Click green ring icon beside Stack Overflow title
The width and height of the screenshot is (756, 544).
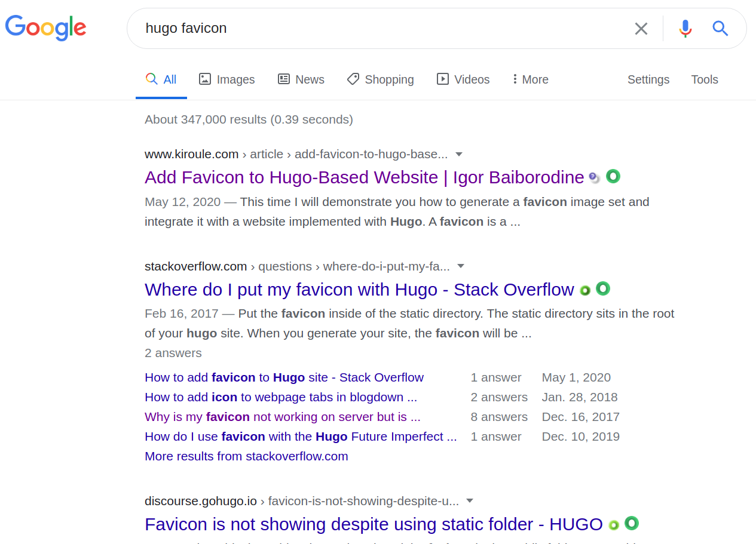(x=603, y=288)
